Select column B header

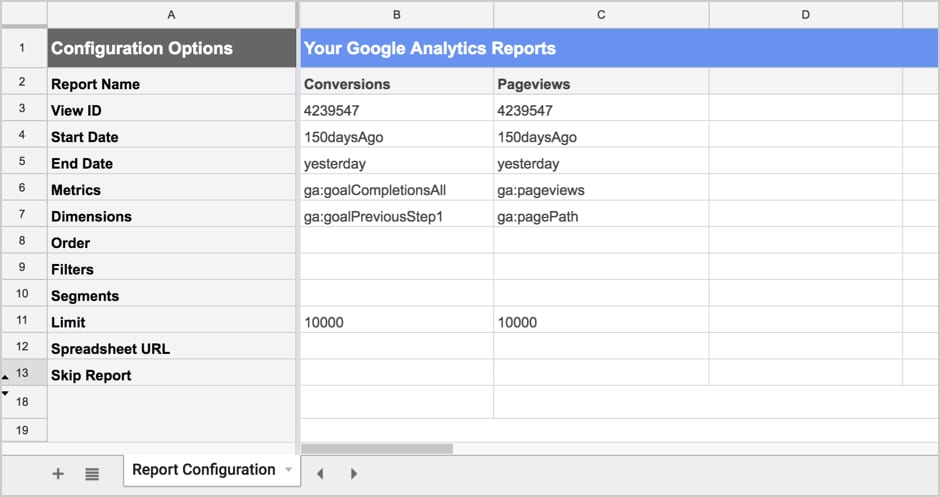(396, 14)
